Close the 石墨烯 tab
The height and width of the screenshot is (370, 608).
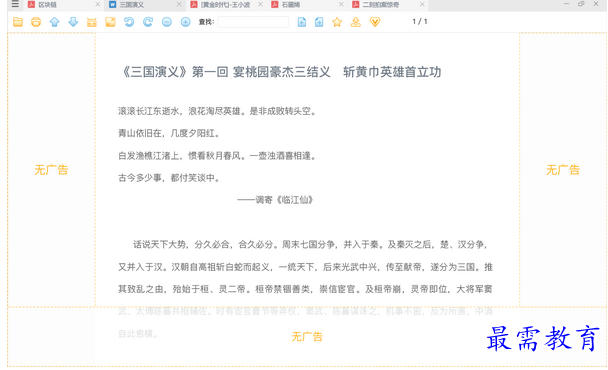tap(341, 5)
